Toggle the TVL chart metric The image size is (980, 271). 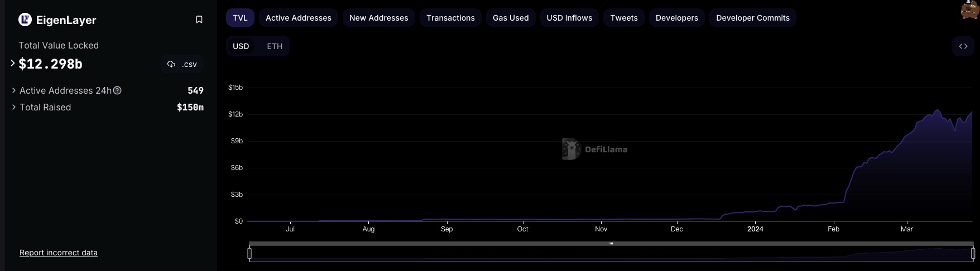click(240, 18)
